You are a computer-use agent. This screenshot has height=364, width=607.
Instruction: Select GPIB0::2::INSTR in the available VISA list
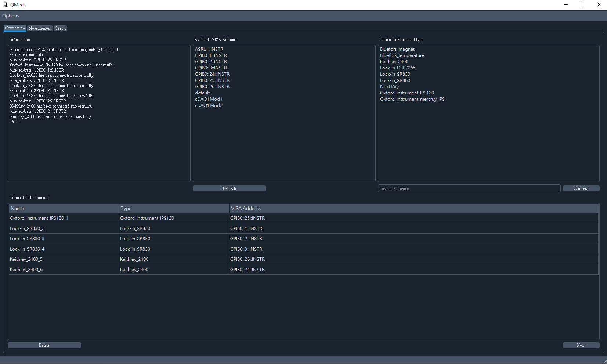[x=284, y=62]
